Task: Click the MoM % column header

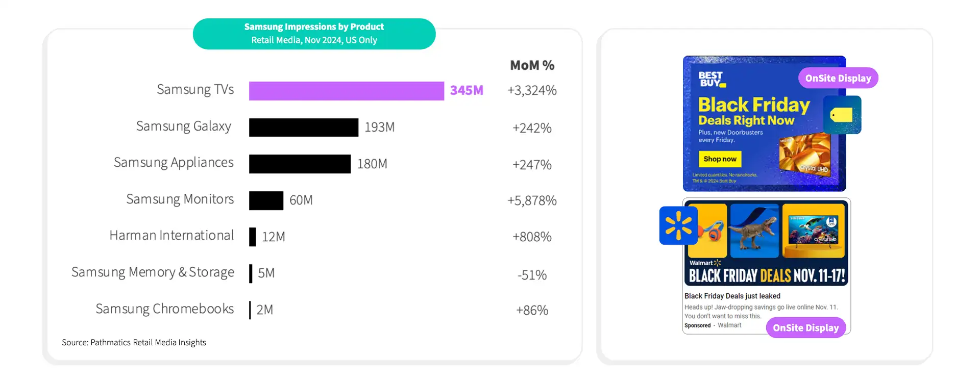Action: pyautogui.click(x=532, y=65)
